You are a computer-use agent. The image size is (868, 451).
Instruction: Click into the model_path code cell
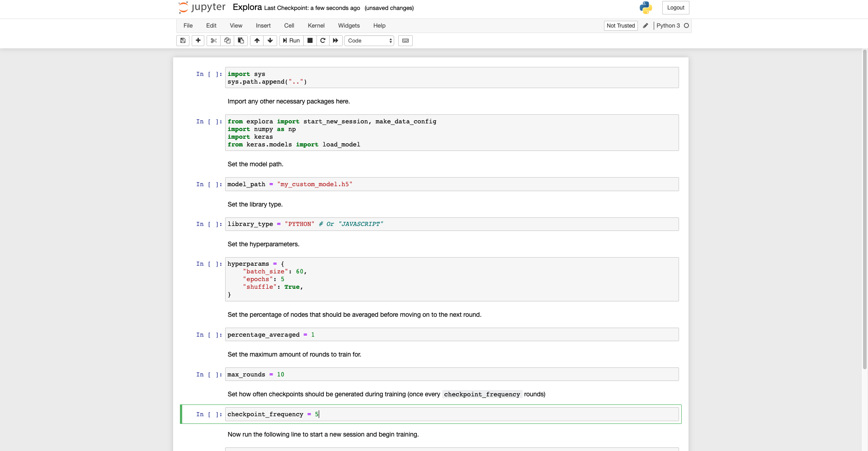[x=452, y=184]
